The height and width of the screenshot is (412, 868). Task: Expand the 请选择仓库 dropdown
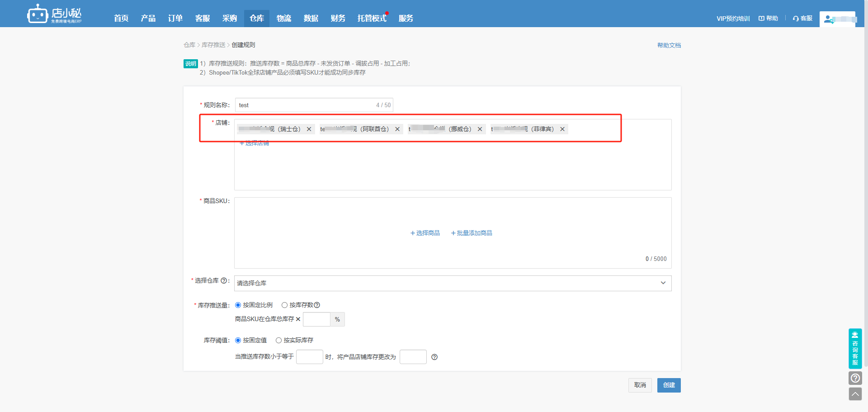click(453, 284)
